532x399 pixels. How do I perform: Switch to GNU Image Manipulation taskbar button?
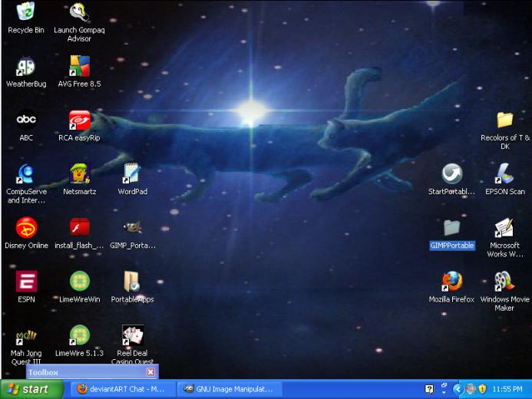pos(231,389)
